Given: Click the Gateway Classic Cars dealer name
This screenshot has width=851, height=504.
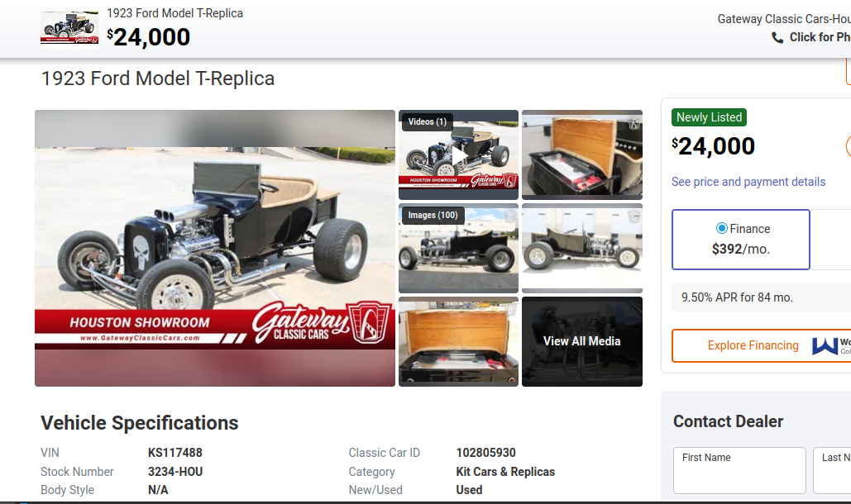Looking at the screenshot, I should 784,19.
